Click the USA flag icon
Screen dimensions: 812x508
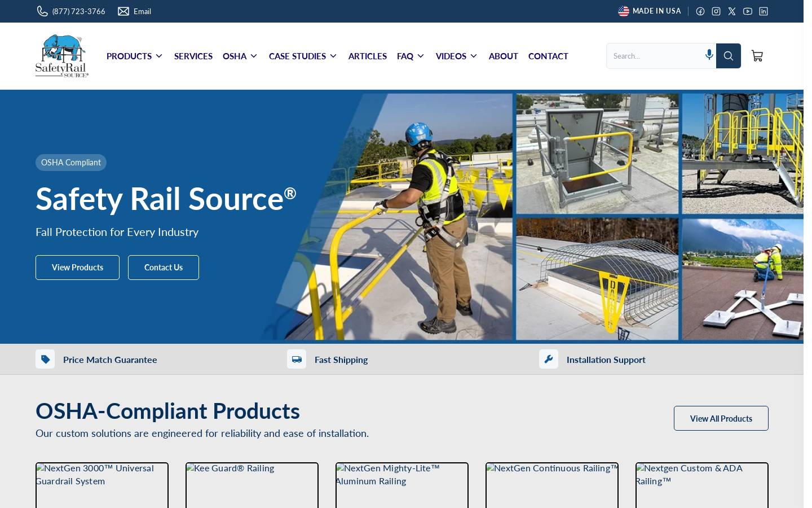[623, 11]
